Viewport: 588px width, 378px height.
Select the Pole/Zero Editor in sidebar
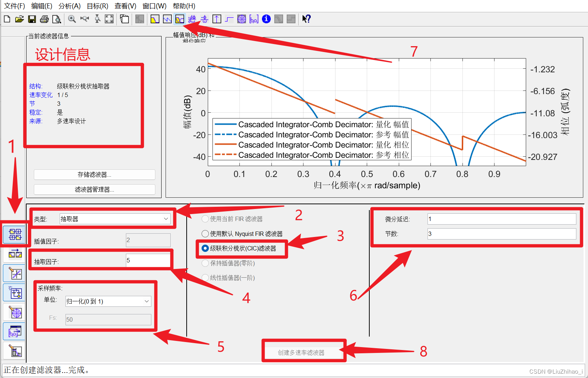point(14,312)
